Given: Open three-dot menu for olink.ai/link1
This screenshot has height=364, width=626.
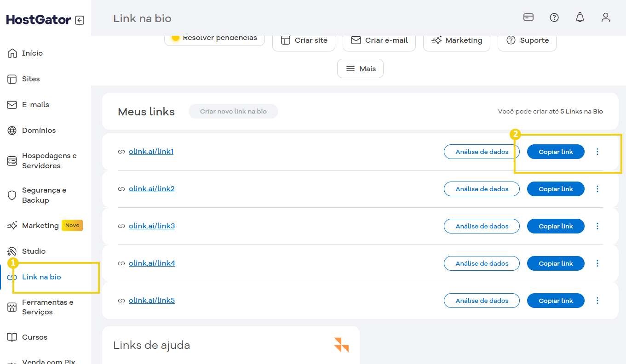Looking at the screenshot, I should (597, 152).
